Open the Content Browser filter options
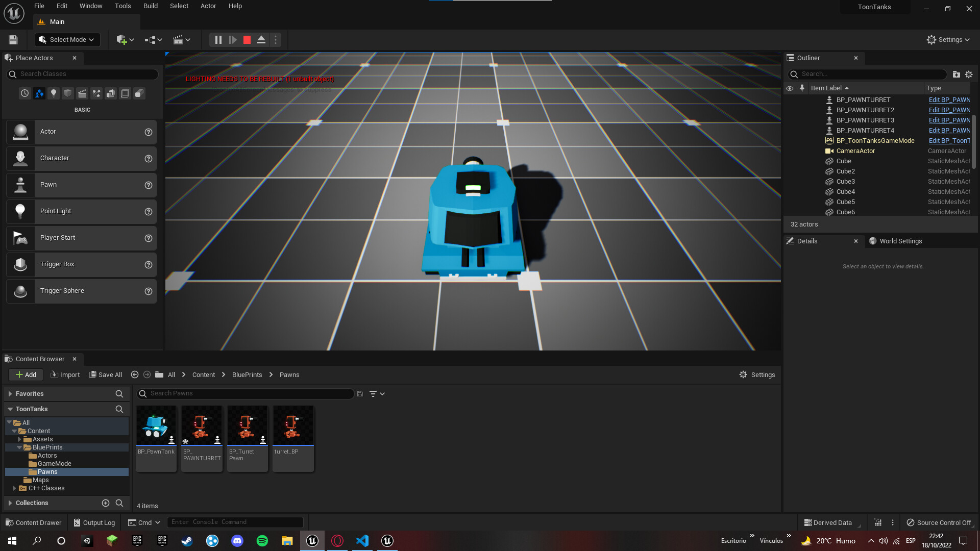 click(377, 394)
